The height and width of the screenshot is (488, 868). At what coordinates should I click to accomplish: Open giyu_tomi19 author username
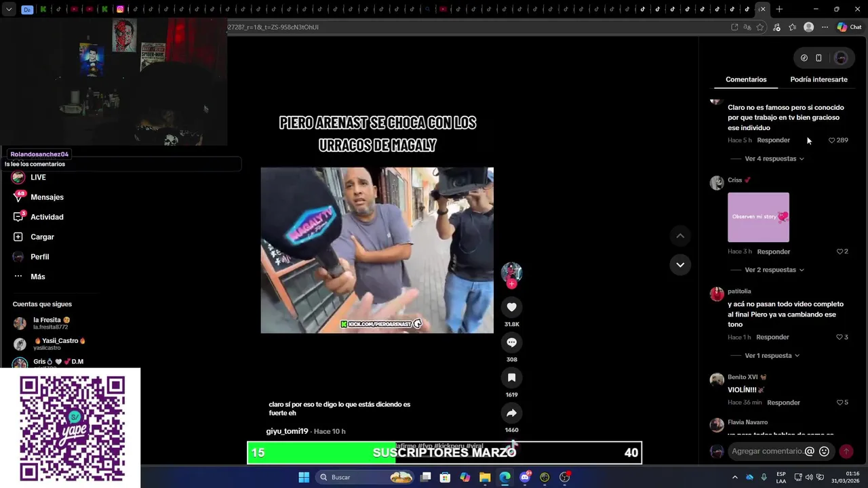click(x=287, y=431)
